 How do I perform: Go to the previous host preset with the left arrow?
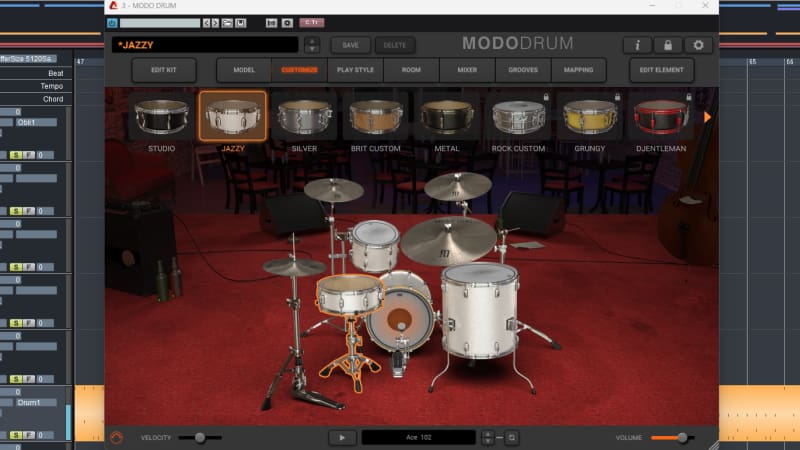206,23
